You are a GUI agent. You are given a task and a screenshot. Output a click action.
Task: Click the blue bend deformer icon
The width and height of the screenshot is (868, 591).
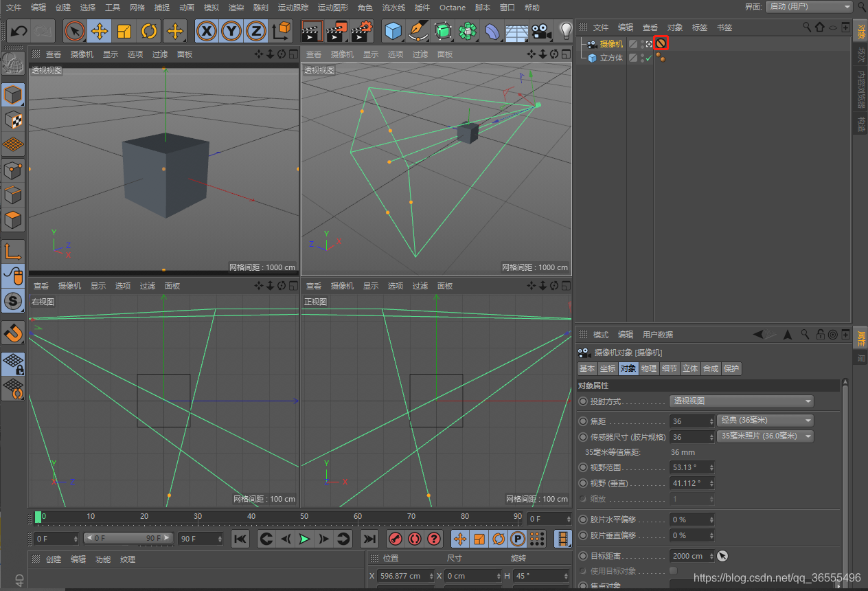tap(492, 31)
